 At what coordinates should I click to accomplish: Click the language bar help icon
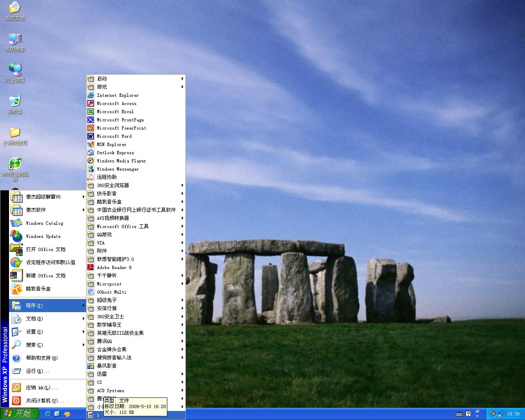click(468, 414)
